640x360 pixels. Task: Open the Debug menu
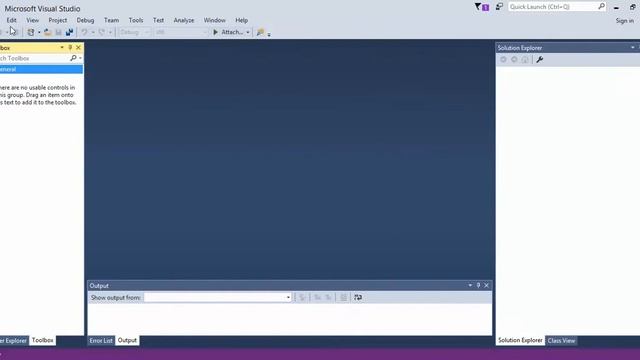[x=85, y=20]
